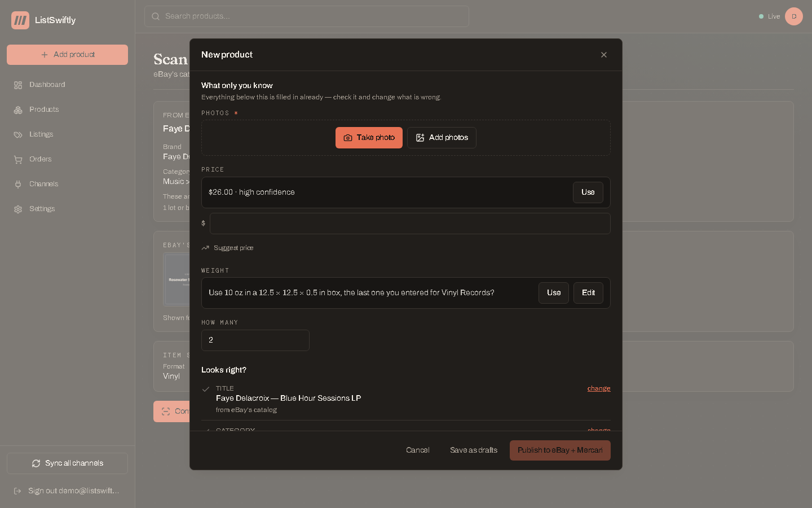Click the Channels plug icon

tap(18, 185)
